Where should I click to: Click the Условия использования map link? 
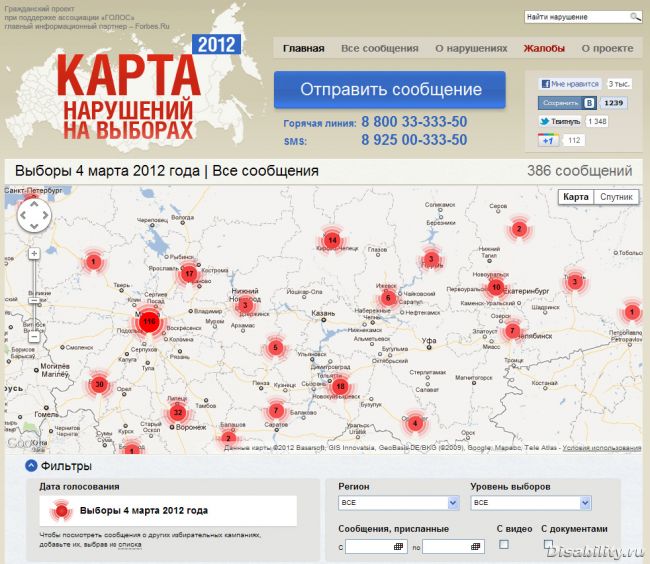(601, 448)
